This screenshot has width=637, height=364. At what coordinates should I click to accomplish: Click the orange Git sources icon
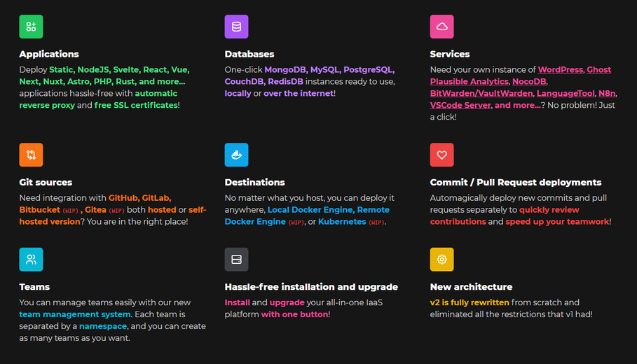31,155
